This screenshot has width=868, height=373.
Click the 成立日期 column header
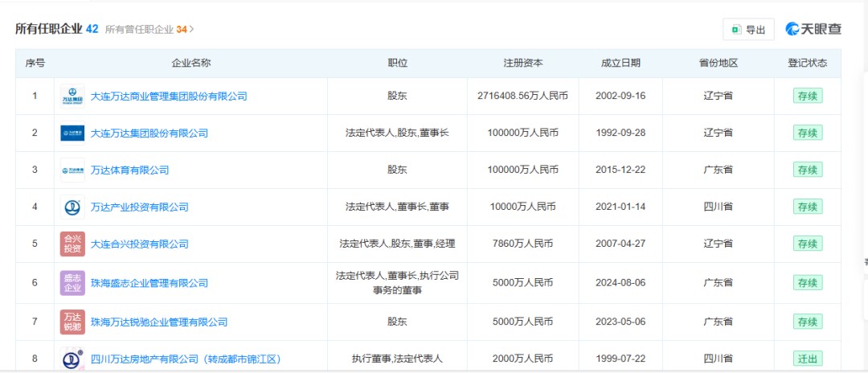coord(620,64)
